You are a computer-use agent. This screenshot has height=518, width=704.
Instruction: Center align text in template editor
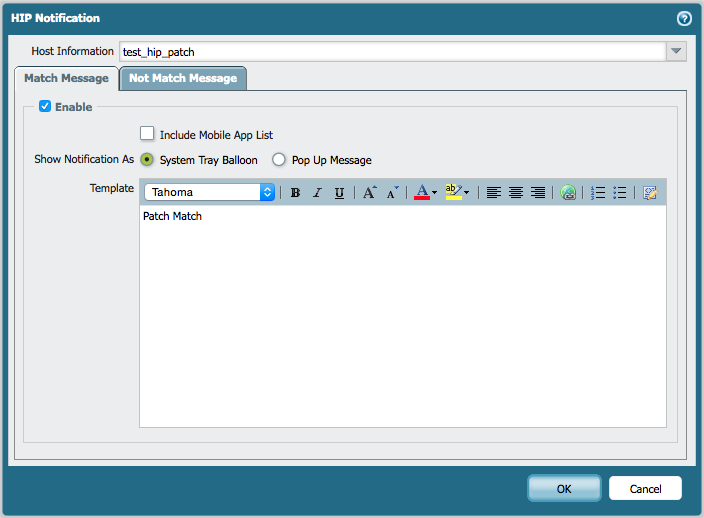[516, 193]
